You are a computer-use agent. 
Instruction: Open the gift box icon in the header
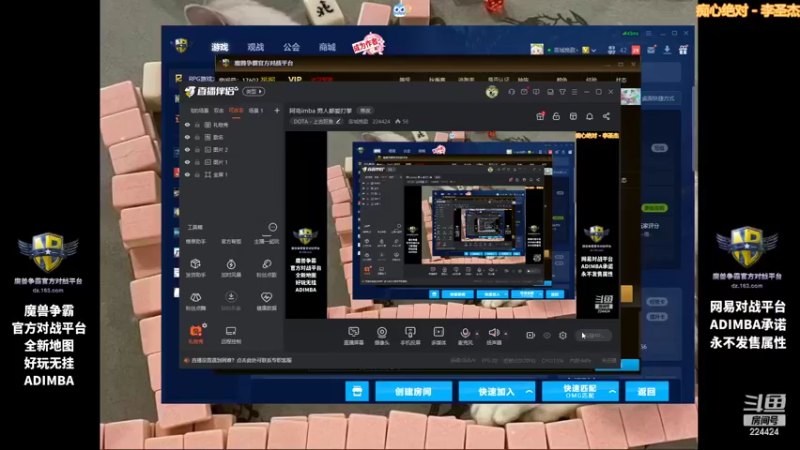coord(683,49)
